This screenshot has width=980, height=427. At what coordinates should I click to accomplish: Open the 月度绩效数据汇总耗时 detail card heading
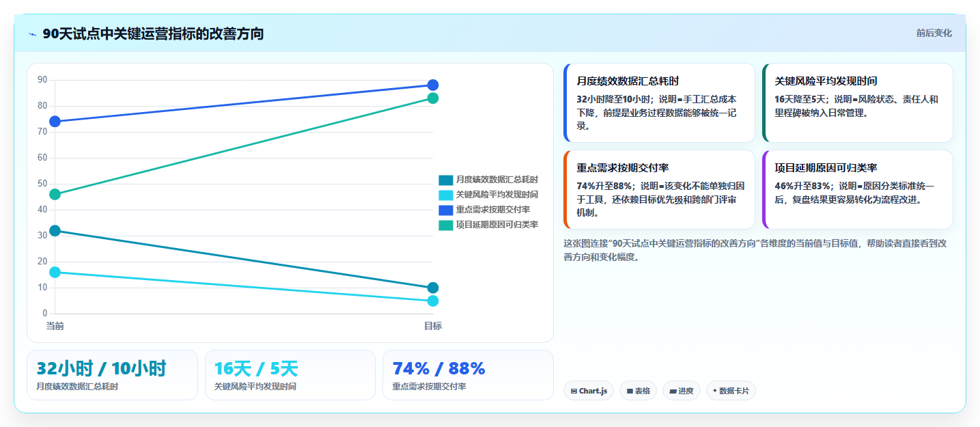pyautogui.click(x=628, y=81)
